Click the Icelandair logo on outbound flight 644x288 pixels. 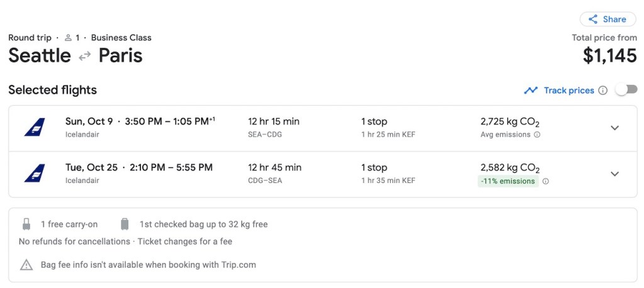pyautogui.click(x=35, y=128)
